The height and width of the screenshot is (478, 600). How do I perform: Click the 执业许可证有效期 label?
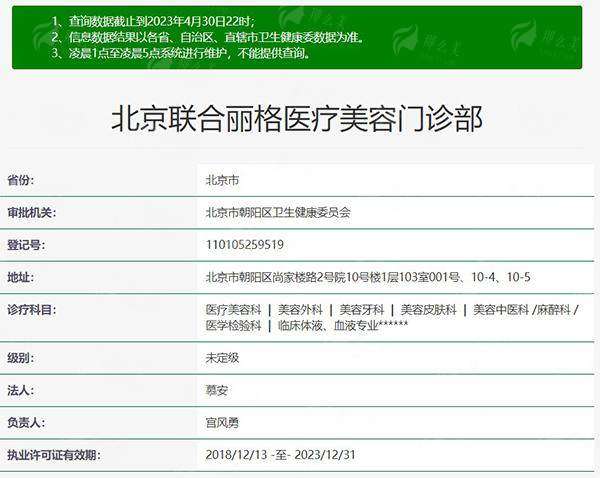pyautogui.click(x=54, y=455)
